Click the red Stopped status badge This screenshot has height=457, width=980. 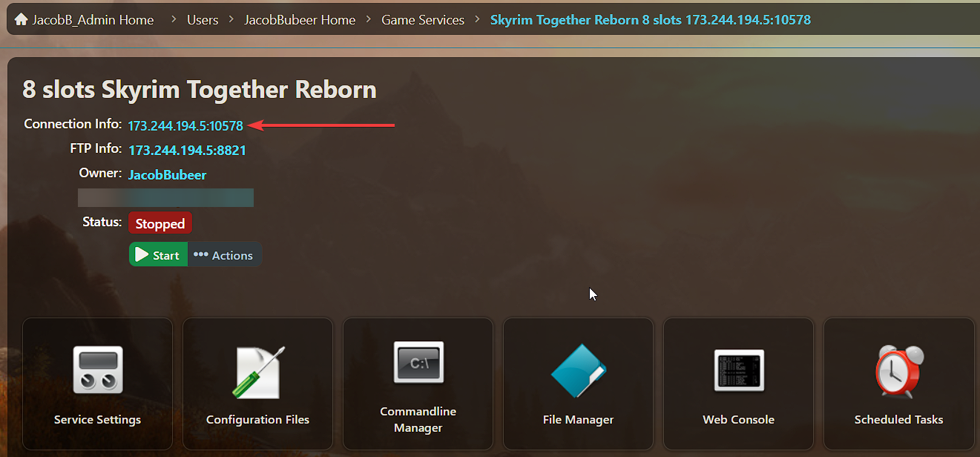point(160,223)
